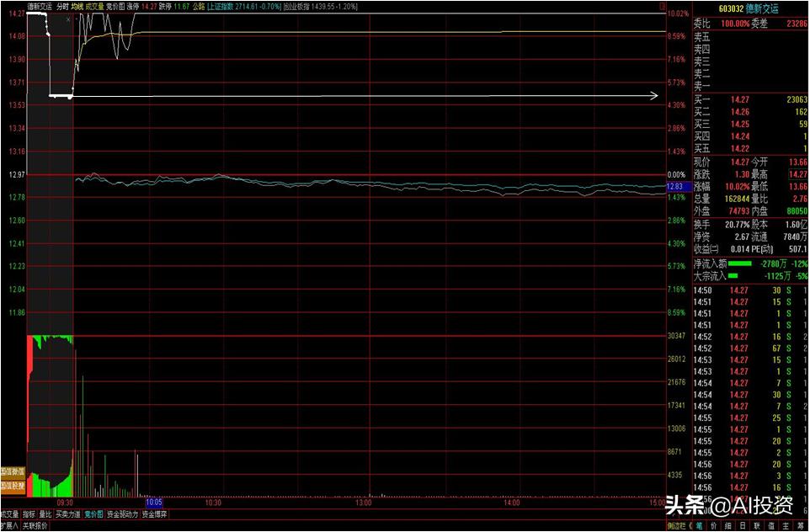Click the 买二 bid row at 14.26
This screenshot has width=810, height=532.
750,112
